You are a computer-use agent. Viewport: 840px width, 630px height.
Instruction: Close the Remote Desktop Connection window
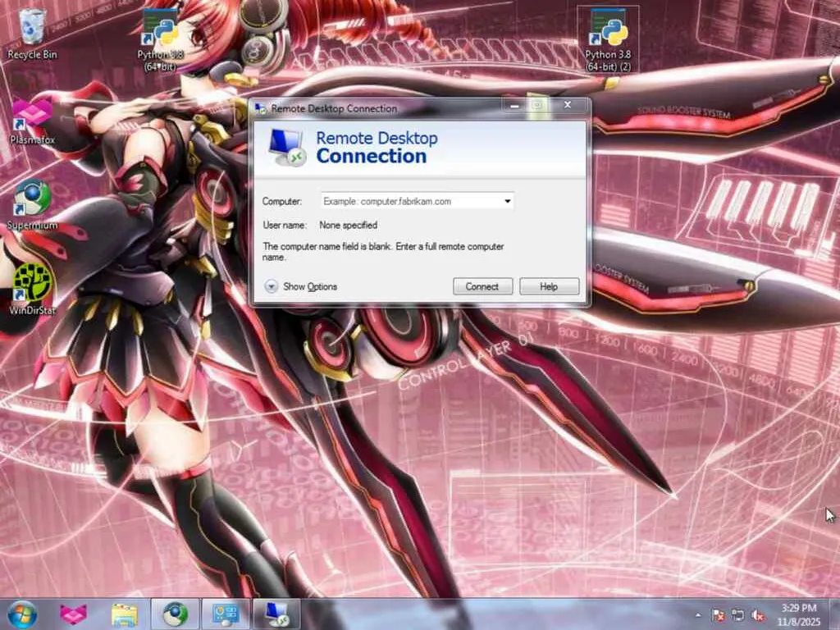[x=568, y=105]
